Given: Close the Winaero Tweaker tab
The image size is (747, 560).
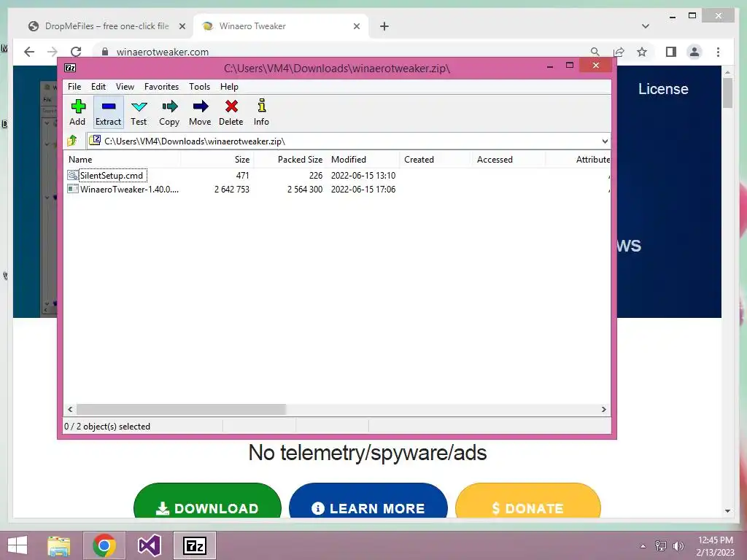Looking at the screenshot, I should click(356, 26).
